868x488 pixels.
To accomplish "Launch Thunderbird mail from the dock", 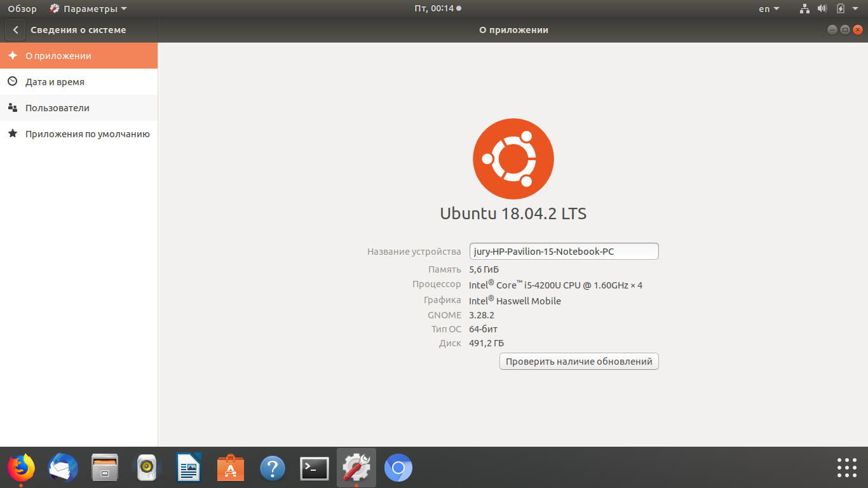I will click(63, 469).
